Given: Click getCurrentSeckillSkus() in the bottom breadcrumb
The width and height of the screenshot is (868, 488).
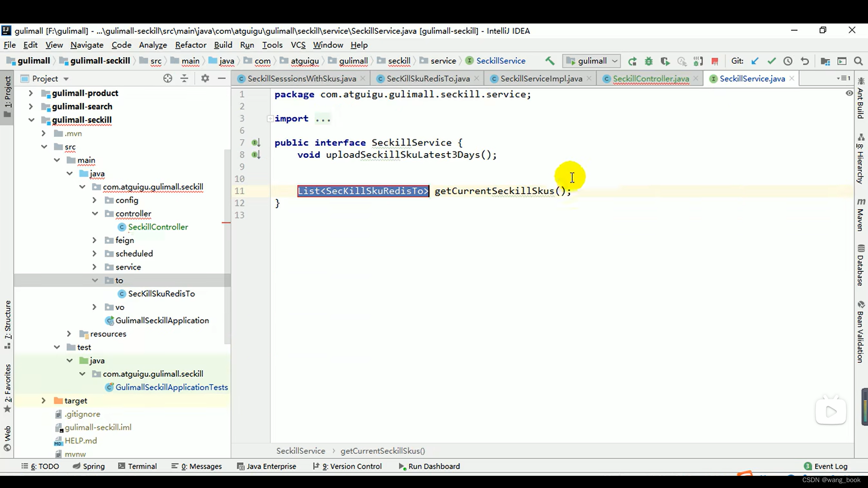Looking at the screenshot, I should click(382, 451).
